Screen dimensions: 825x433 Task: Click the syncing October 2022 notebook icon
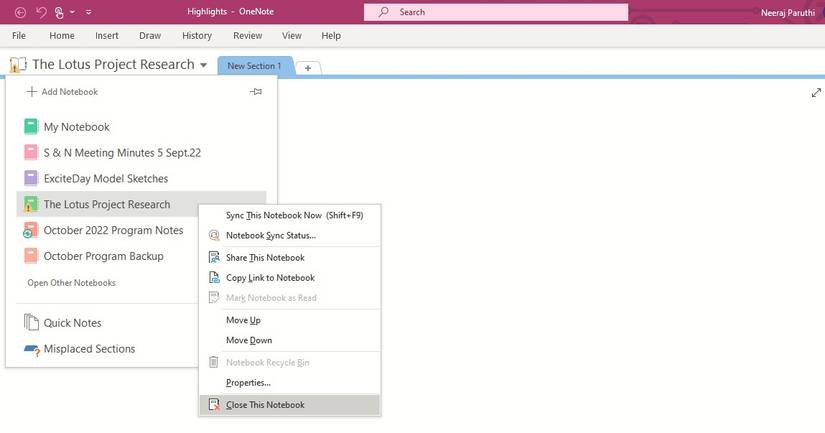tap(31, 230)
